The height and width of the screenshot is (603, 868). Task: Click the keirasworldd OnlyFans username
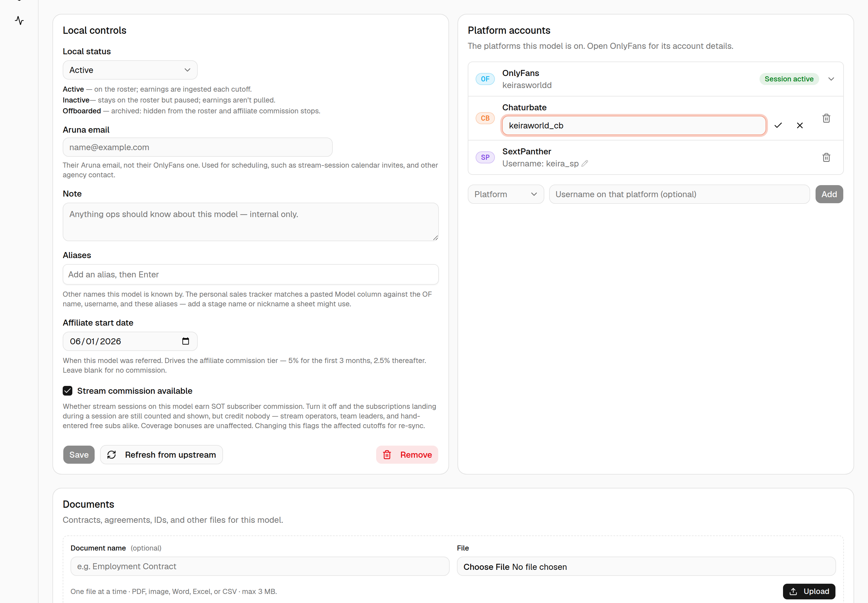[x=527, y=85]
